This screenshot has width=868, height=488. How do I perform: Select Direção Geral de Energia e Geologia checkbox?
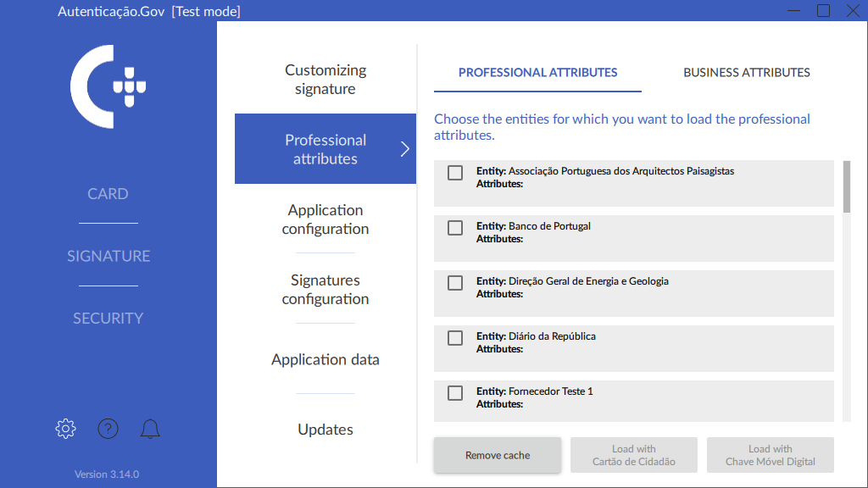coord(455,283)
